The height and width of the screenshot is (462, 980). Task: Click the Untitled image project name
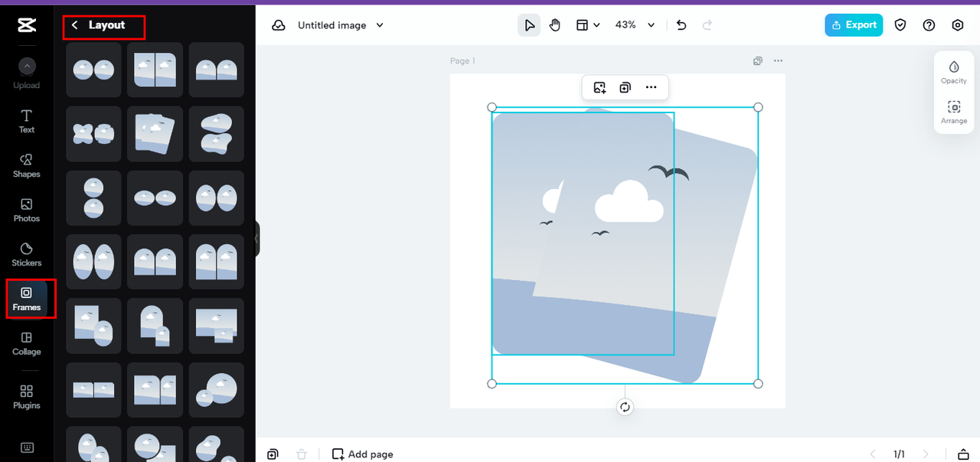click(332, 25)
